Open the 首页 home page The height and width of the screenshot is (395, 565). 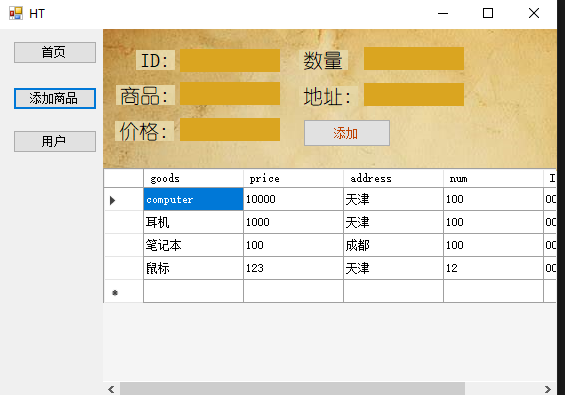pyautogui.click(x=55, y=52)
